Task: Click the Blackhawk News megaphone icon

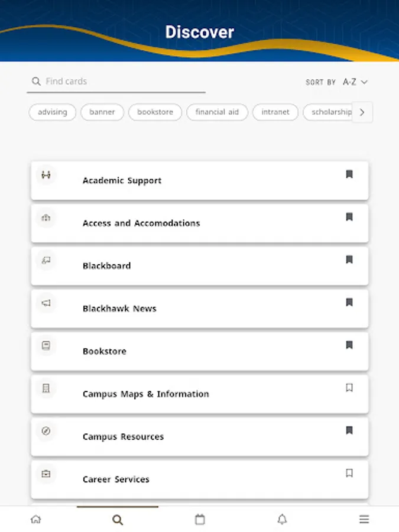Action: (x=46, y=303)
